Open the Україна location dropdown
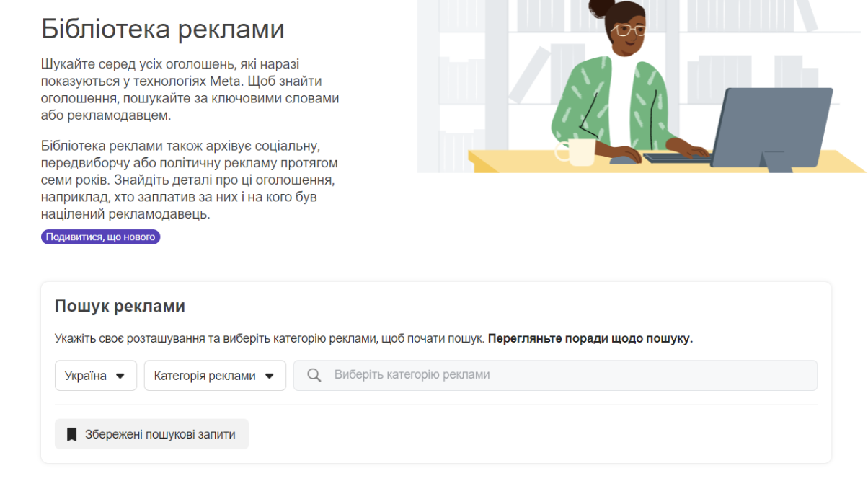The height and width of the screenshot is (489, 868). (95, 376)
